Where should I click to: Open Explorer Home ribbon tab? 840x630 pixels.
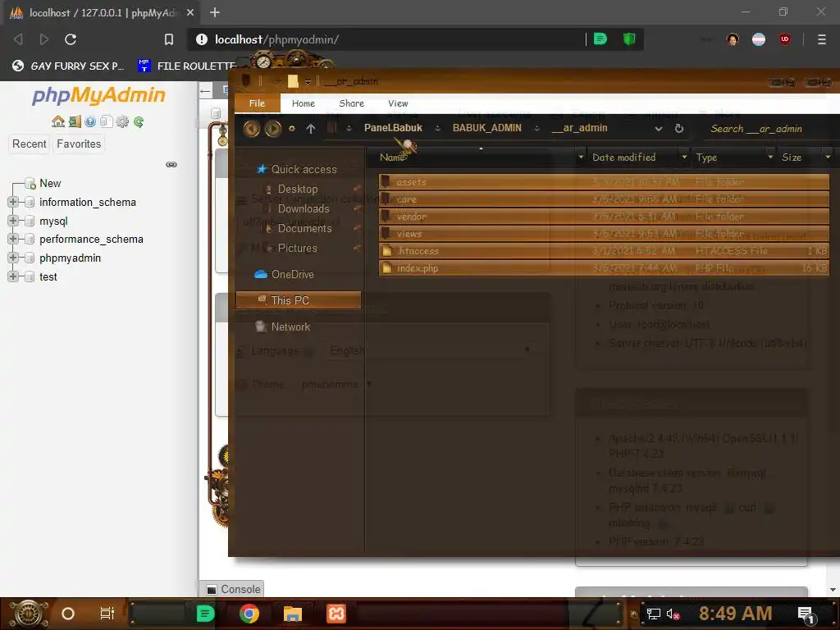304,103
